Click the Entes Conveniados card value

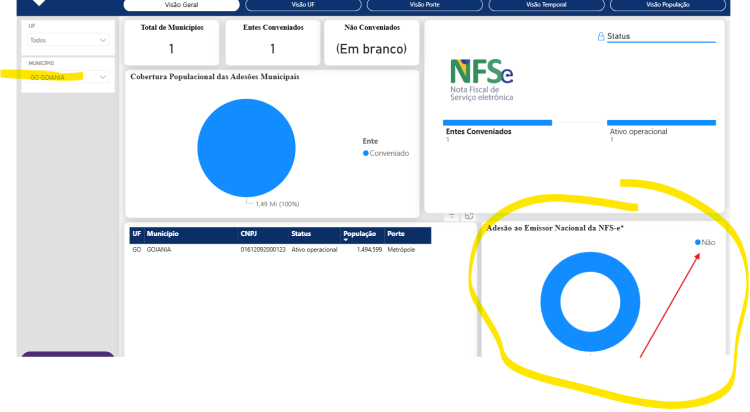273,49
